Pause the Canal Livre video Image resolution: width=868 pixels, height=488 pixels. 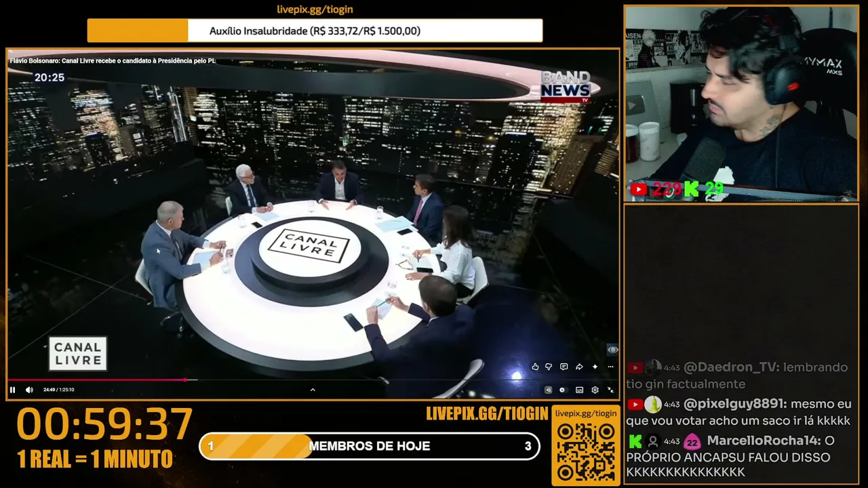[x=12, y=390]
